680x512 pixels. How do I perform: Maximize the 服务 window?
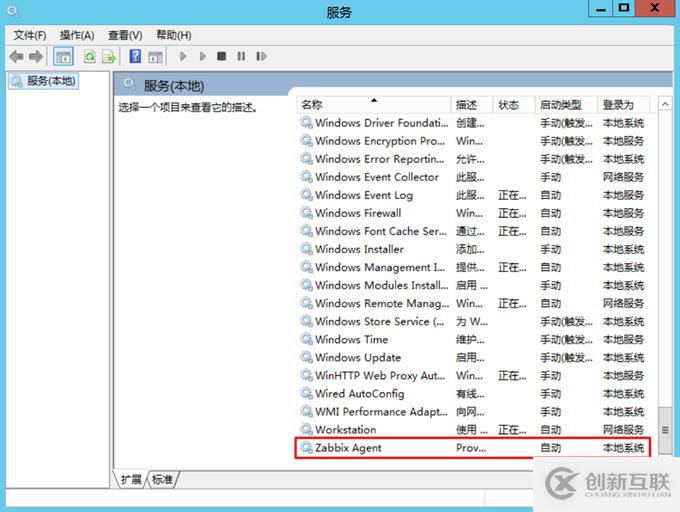pos(624,9)
